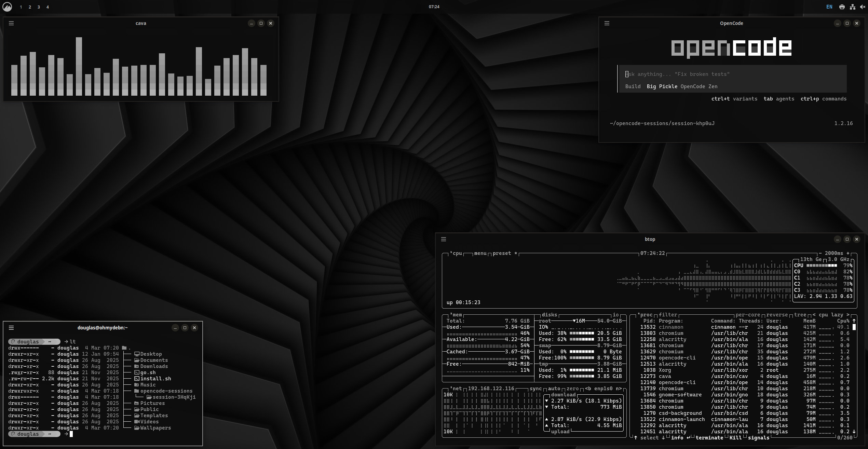Toggle net auto scaling in btop

coord(554,389)
